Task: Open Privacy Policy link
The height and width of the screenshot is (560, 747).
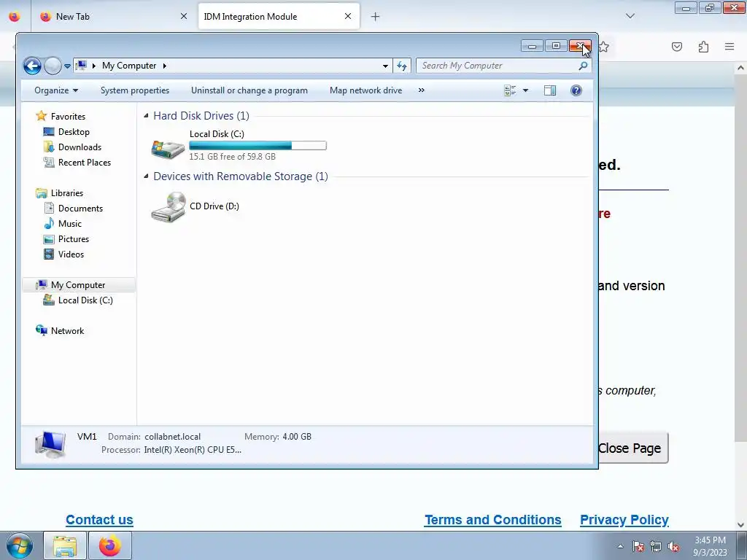Action: 624,520
